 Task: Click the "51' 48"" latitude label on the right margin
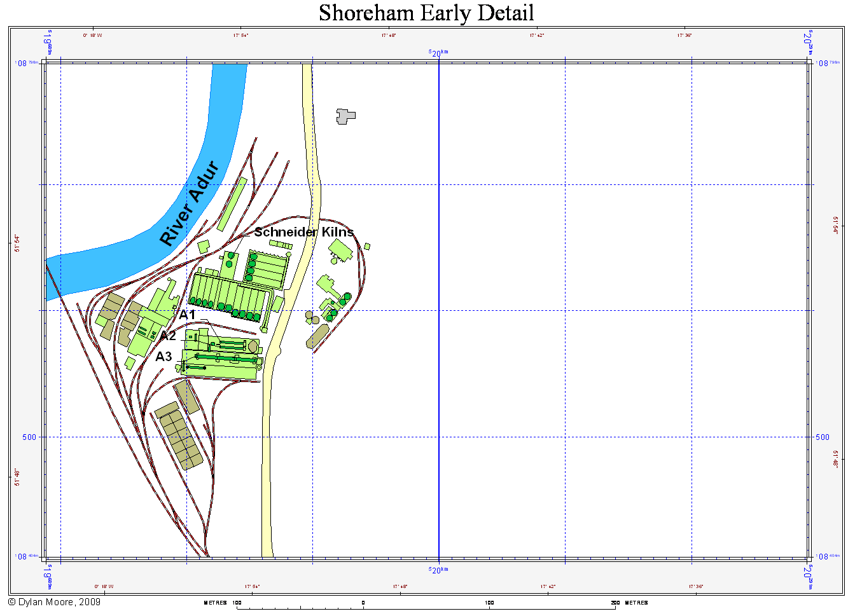pyautogui.click(x=835, y=459)
